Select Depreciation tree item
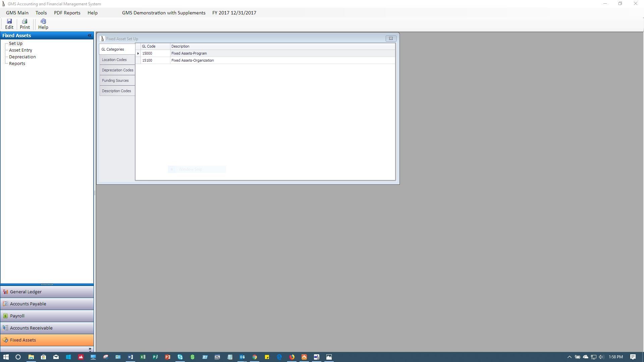 coord(22,57)
